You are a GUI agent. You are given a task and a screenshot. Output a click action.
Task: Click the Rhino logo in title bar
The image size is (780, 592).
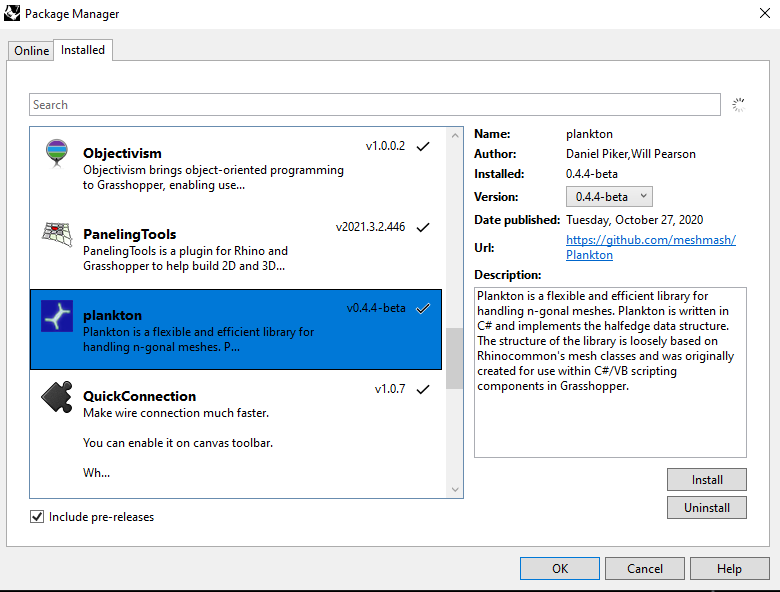[12, 13]
